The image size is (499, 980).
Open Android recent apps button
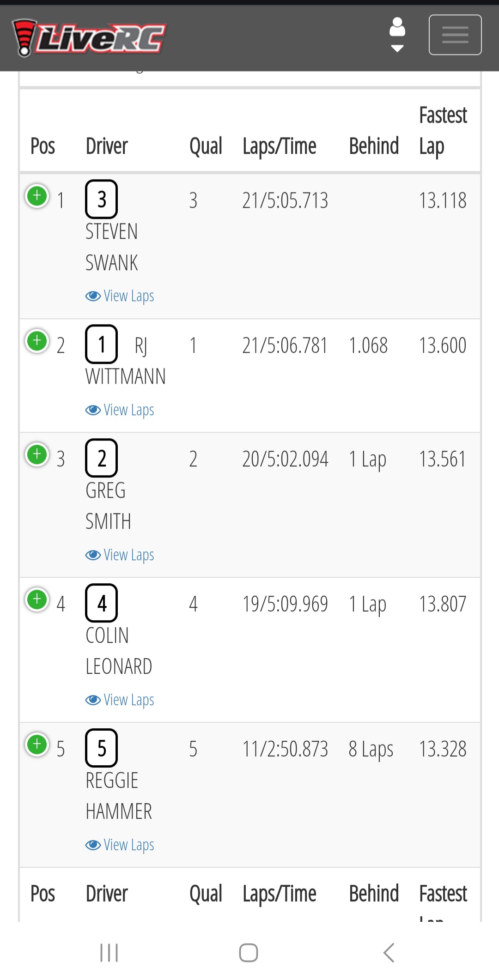point(109,953)
